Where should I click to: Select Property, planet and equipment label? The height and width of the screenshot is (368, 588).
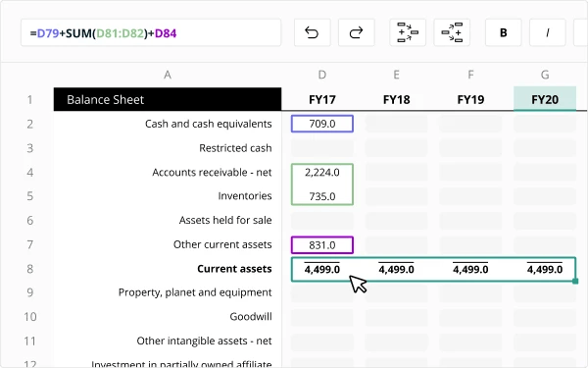point(195,292)
